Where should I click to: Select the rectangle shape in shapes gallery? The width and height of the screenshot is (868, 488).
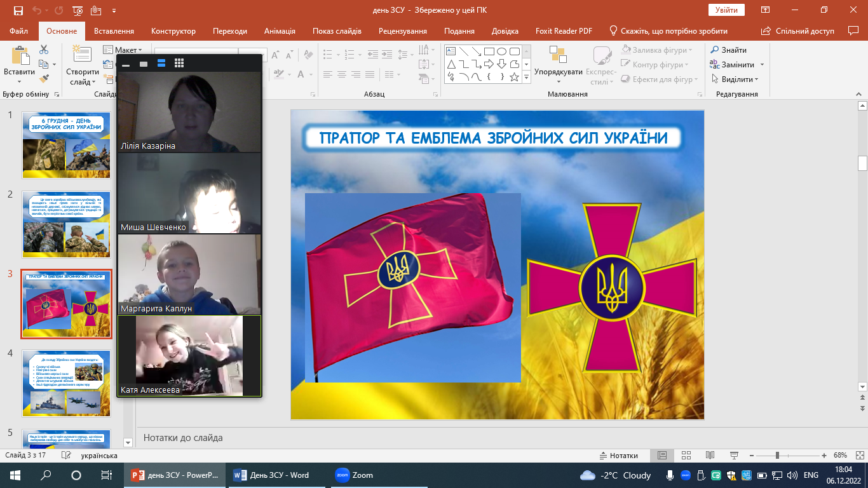click(489, 51)
